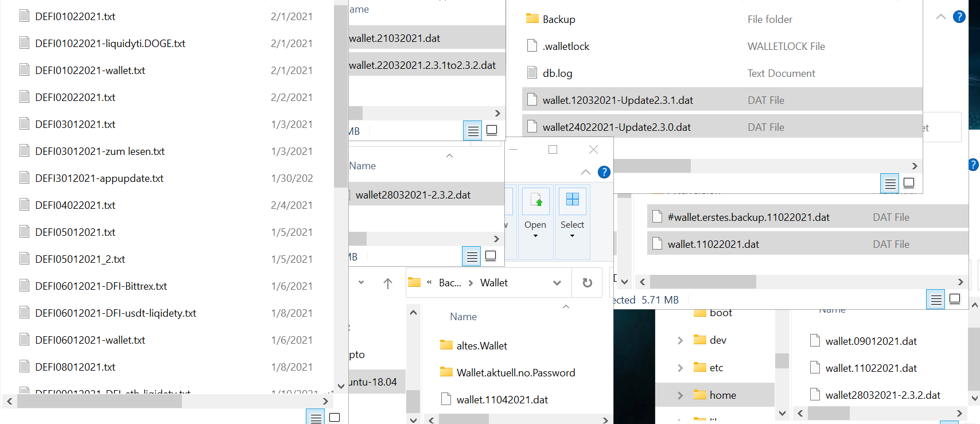Select DEFI03012021-zum lesen.txt

point(100,151)
